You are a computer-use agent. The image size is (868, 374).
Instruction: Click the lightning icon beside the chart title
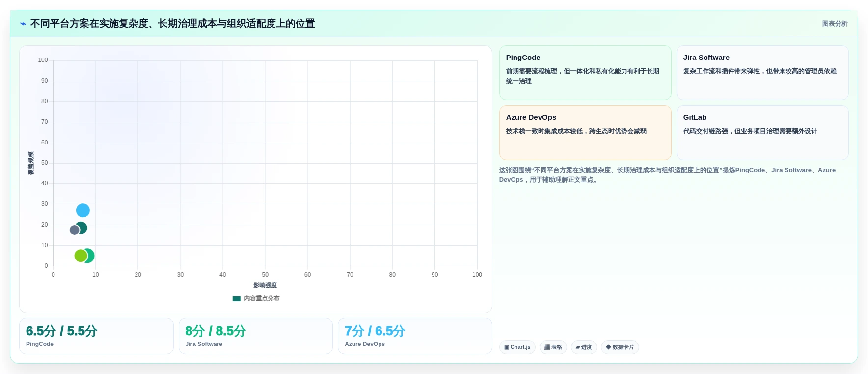[23, 24]
